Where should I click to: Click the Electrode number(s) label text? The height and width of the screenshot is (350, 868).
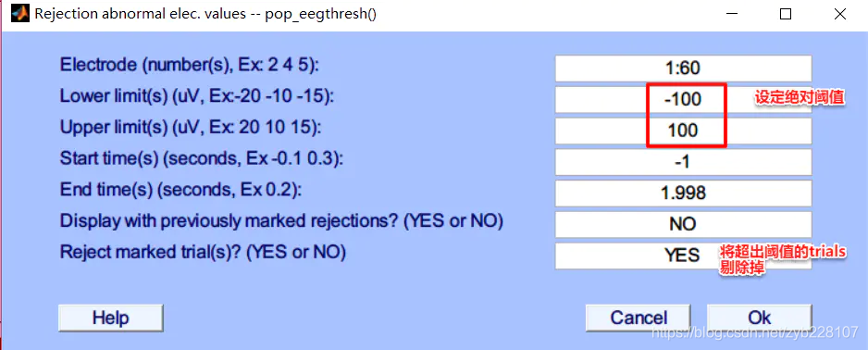[x=190, y=66]
